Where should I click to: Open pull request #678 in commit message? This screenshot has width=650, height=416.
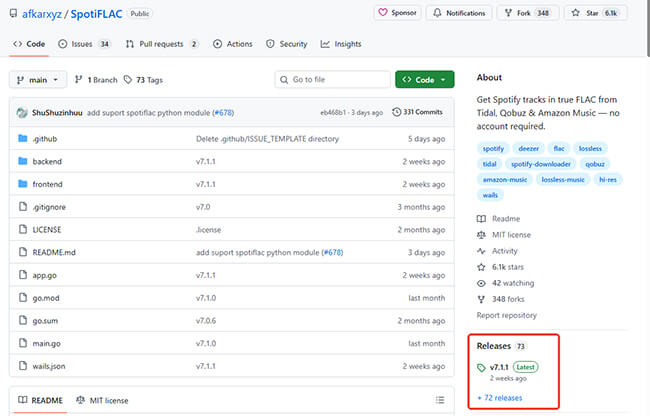[224, 113]
